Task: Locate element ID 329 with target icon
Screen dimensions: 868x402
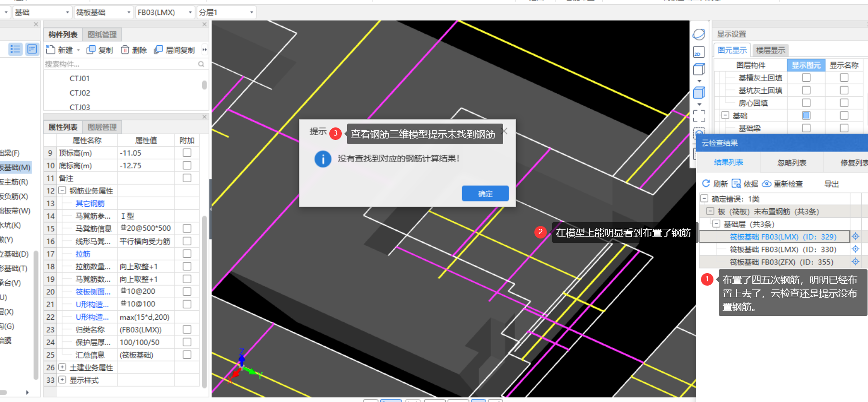Action: point(855,237)
